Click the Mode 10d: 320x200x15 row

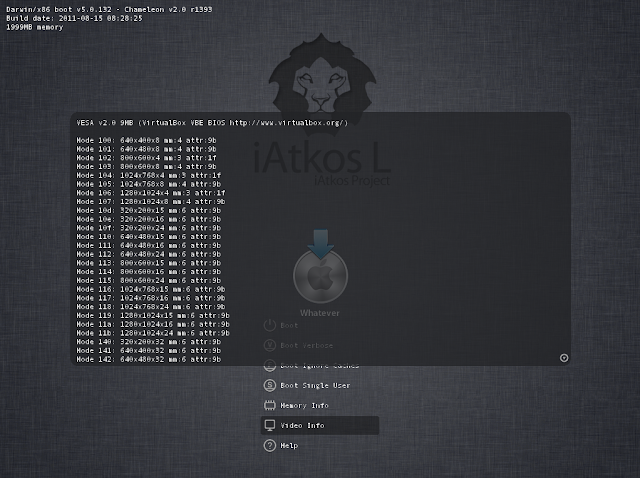tap(149, 210)
